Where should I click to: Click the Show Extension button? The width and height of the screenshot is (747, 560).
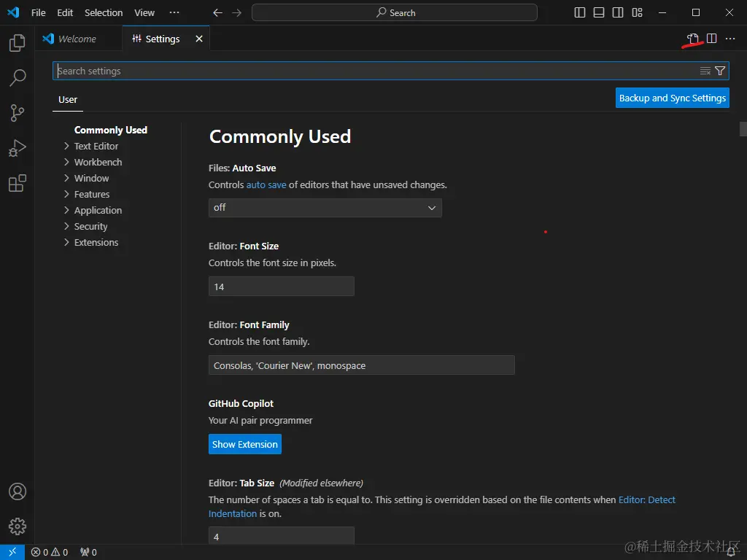[245, 444]
